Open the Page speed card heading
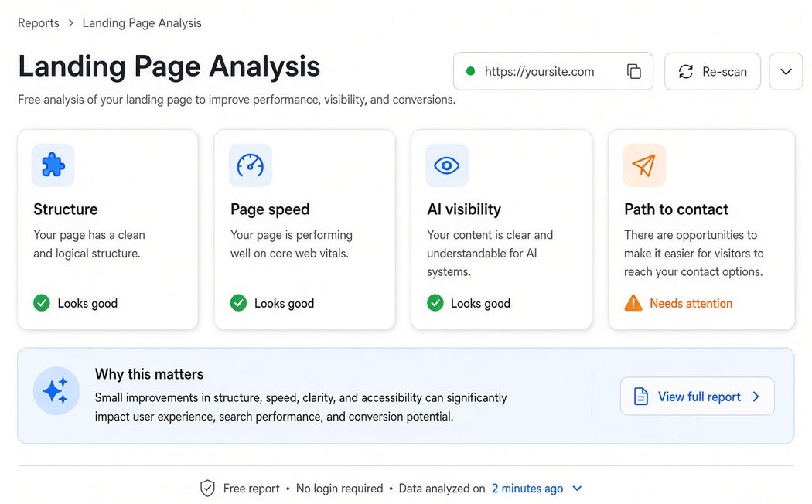 [x=270, y=209]
